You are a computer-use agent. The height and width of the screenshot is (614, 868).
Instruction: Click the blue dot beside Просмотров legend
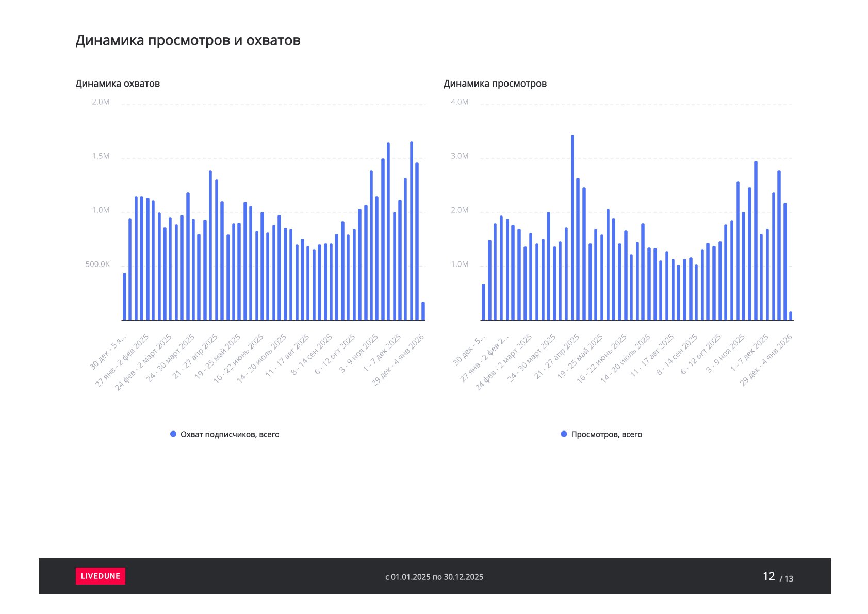click(564, 434)
